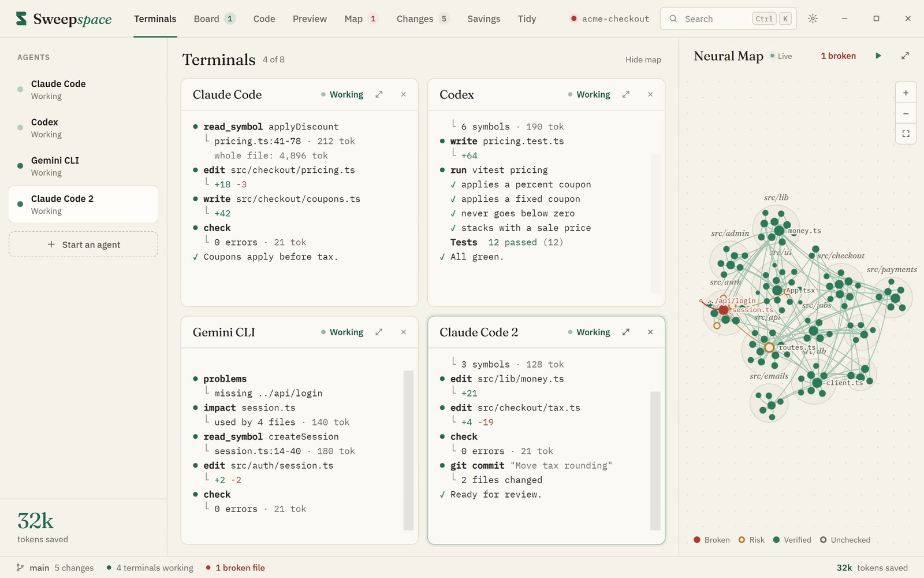Click the git branch icon in status bar
The width and height of the screenshot is (924, 578).
pos(20,568)
